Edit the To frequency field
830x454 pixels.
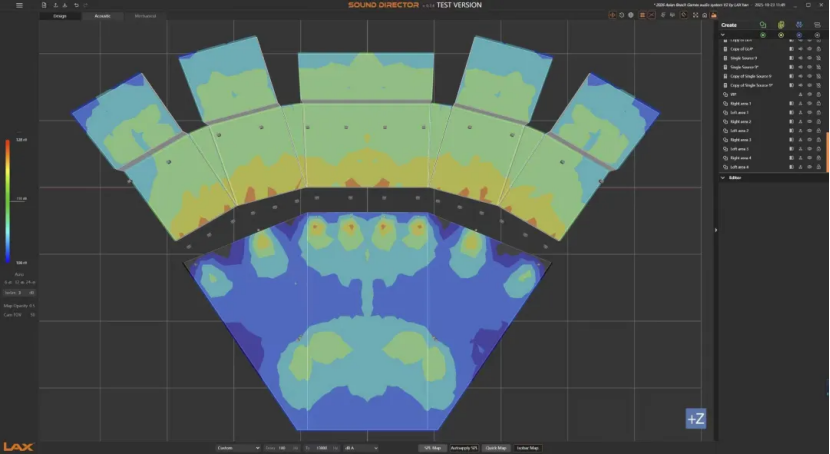tap(324, 448)
